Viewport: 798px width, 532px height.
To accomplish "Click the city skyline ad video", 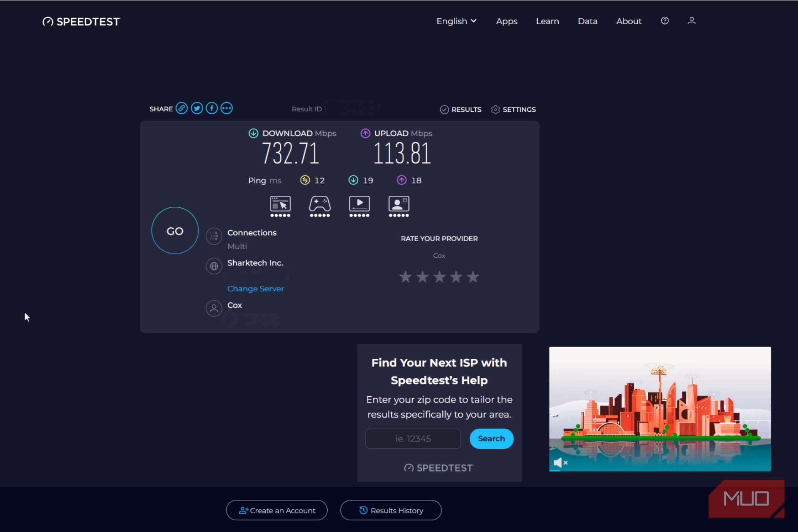I will [660, 409].
